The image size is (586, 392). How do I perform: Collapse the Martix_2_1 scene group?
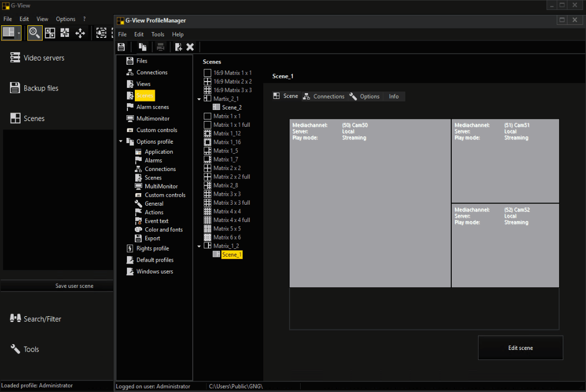pyautogui.click(x=199, y=99)
